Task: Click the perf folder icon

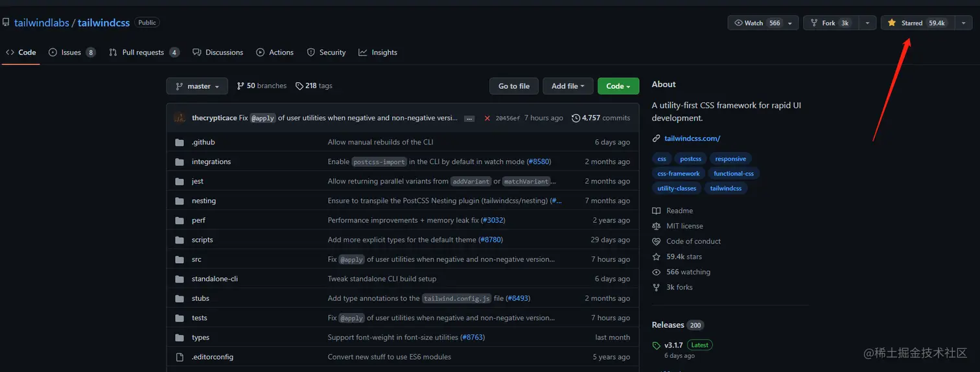Action: pyautogui.click(x=180, y=220)
